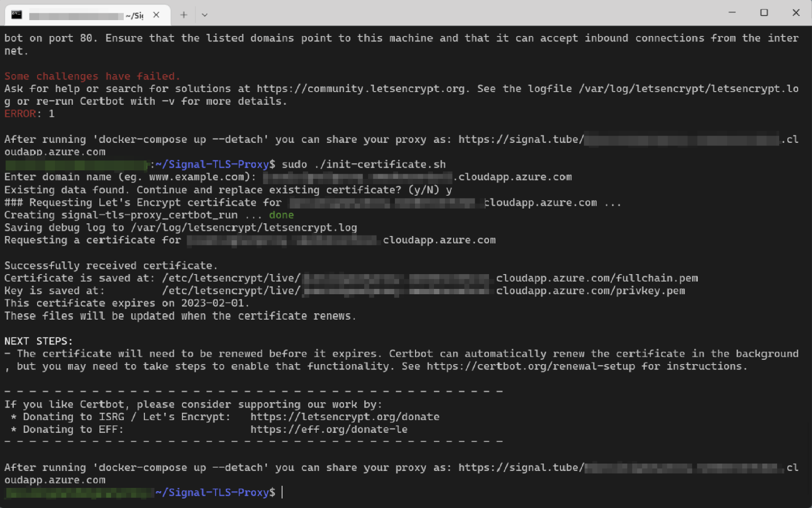
Task: Minimize the terminal window
Action: pos(732,13)
